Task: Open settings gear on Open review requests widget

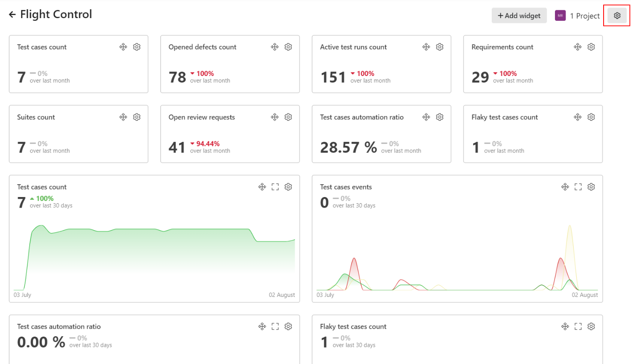Action: click(x=288, y=117)
